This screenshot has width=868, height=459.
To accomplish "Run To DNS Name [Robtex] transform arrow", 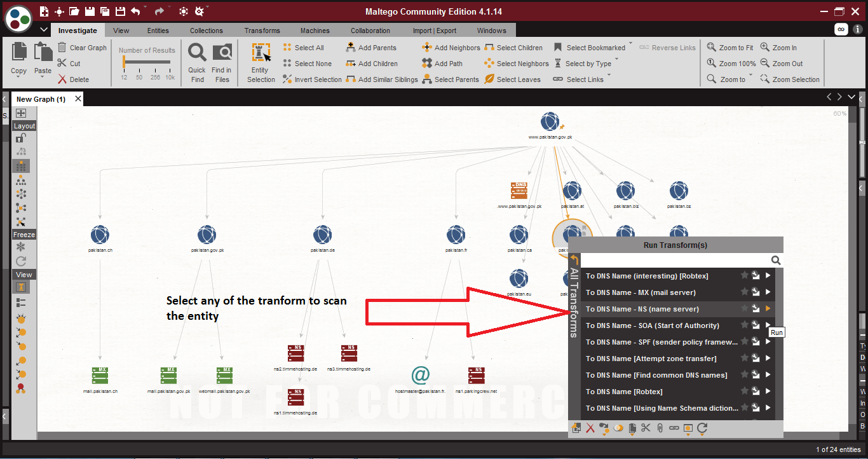I will tap(768, 392).
